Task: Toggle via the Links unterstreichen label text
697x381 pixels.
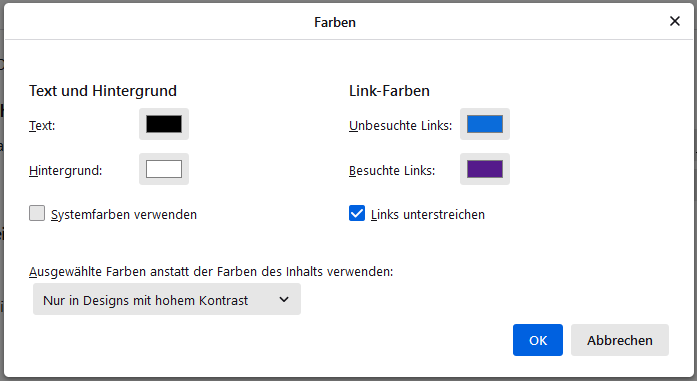Action: tap(428, 215)
